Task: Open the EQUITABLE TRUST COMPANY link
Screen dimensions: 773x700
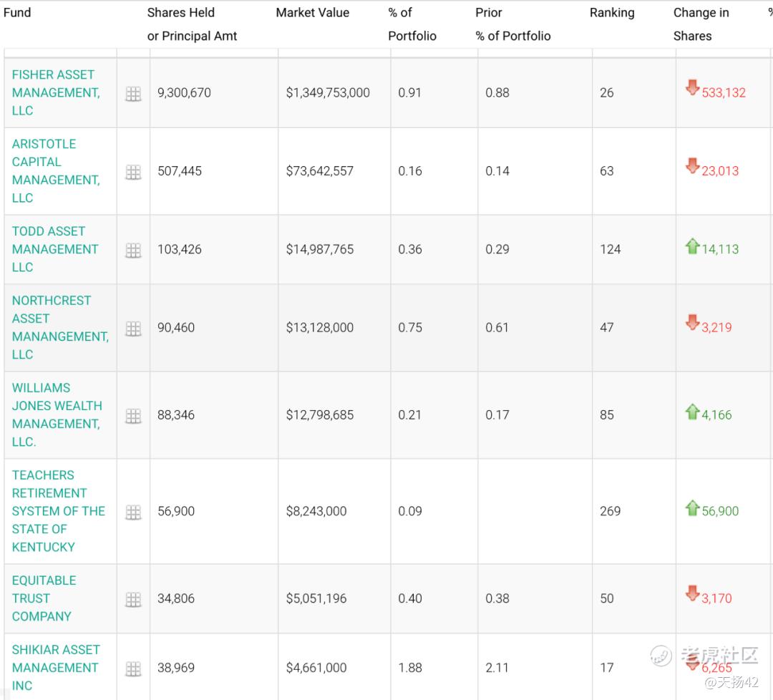Action: [x=44, y=598]
